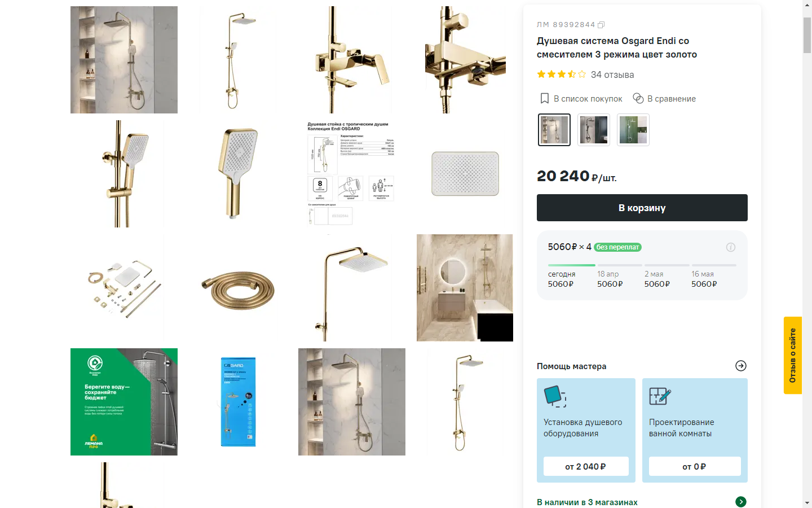The image size is (812, 508).
Task: Open the technical specification diagram image
Action: pos(352,174)
